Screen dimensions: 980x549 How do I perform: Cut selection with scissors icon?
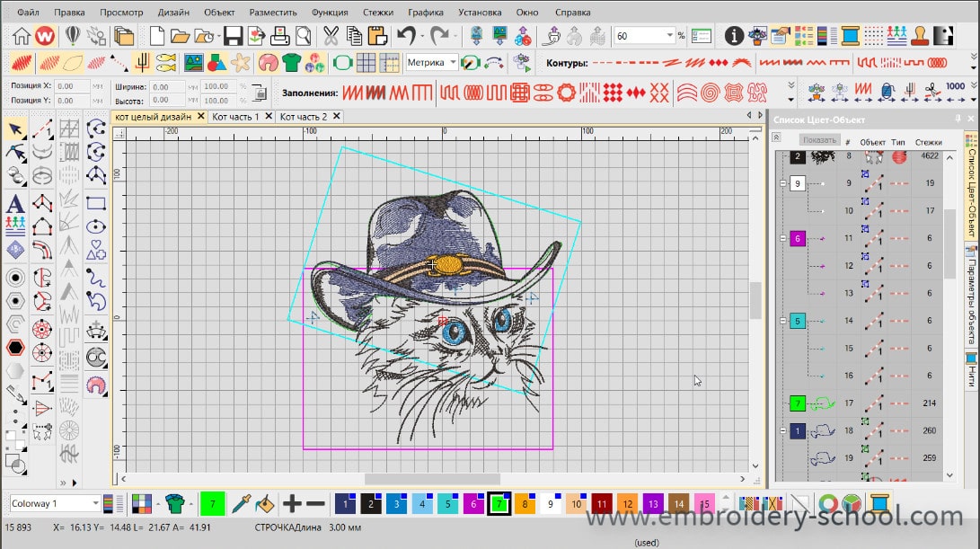click(331, 36)
